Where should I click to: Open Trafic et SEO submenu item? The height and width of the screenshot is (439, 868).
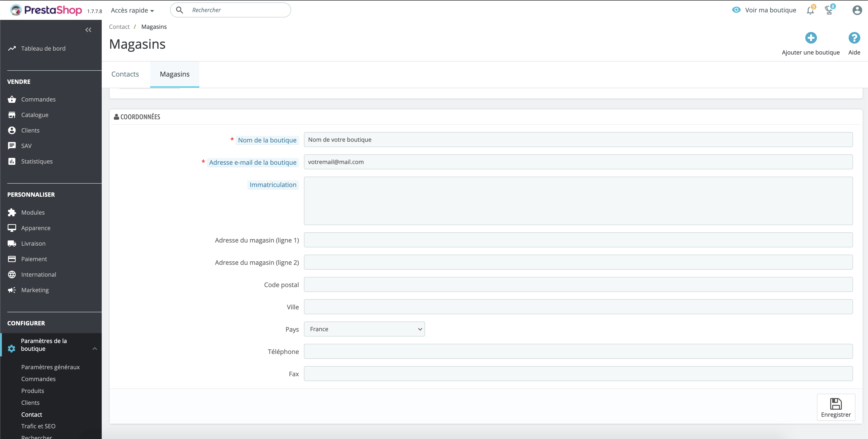point(39,426)
